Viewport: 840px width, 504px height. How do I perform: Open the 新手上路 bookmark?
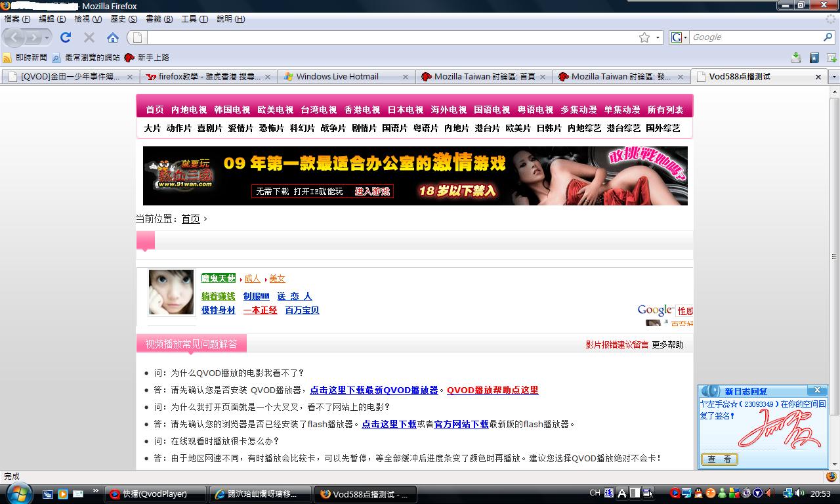[147, 58]
